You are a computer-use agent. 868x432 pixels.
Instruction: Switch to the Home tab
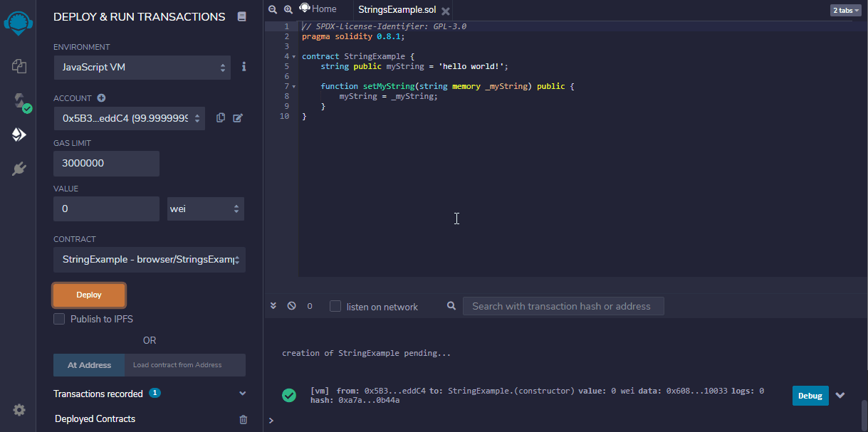click(318, 9)
